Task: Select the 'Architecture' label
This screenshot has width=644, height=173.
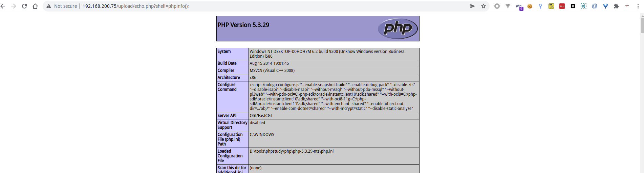Action: [x=229, y=78]
